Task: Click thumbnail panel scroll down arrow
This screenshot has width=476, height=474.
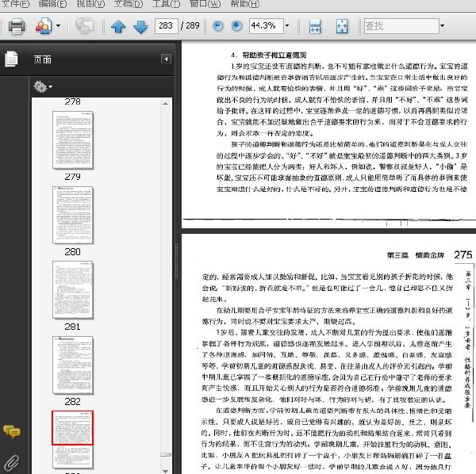Action: [166, 471]
